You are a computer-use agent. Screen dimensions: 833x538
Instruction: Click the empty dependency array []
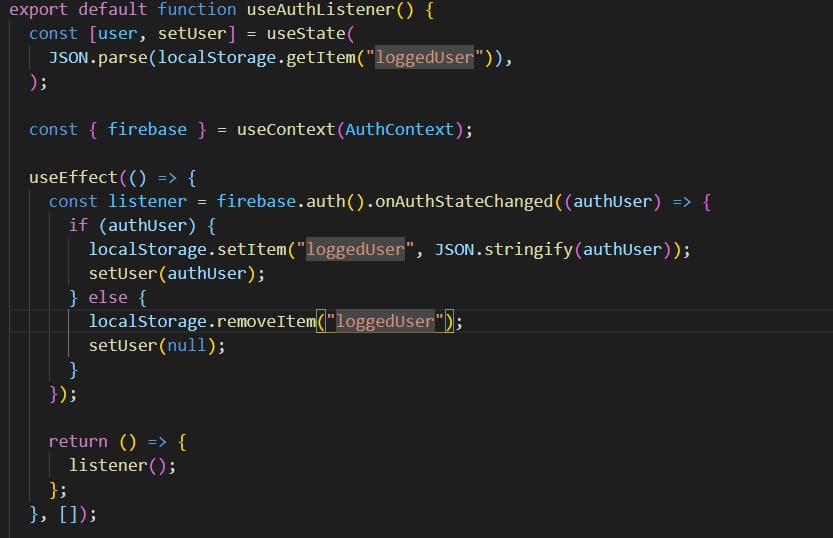[69, 514]
